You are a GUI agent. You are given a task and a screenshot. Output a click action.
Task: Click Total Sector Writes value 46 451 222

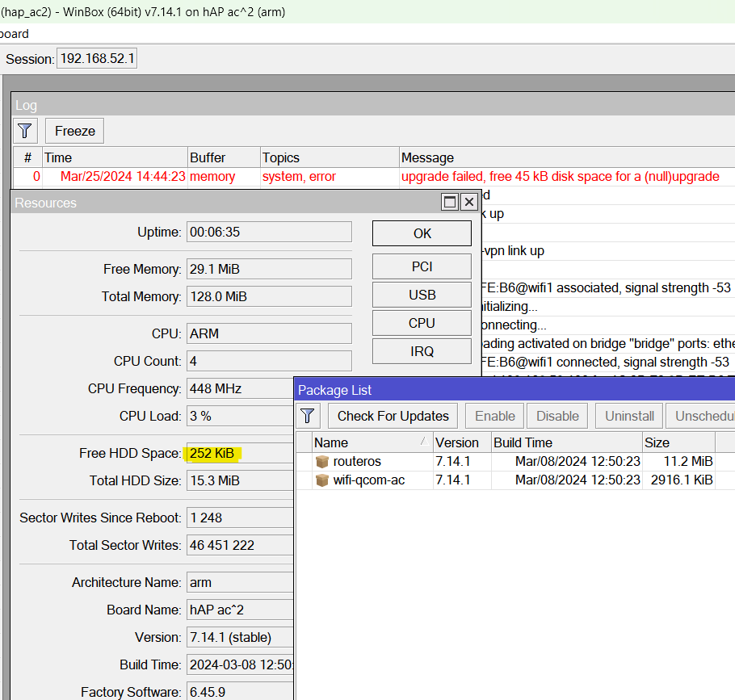pos(240,545)
